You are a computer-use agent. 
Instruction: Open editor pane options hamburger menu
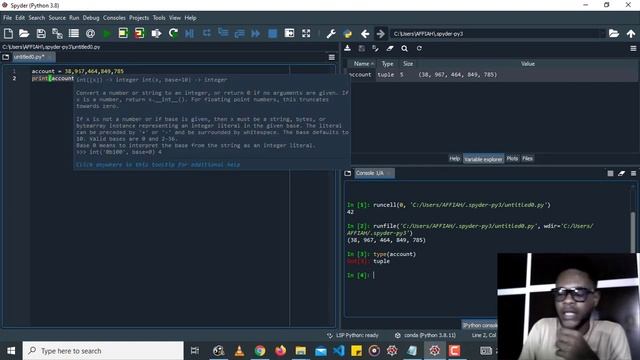tap(332, 57)
